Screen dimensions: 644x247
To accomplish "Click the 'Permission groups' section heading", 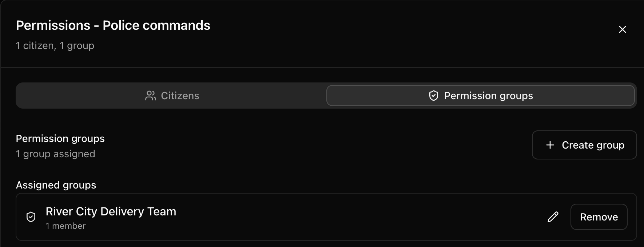I will coord(60,139).
